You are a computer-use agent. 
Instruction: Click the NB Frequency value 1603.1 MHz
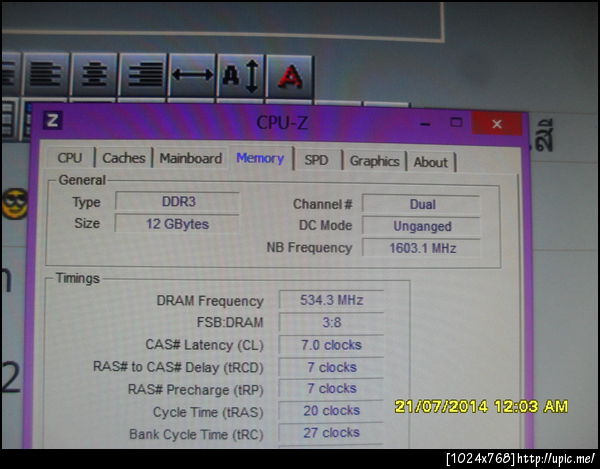pos(422,248)
